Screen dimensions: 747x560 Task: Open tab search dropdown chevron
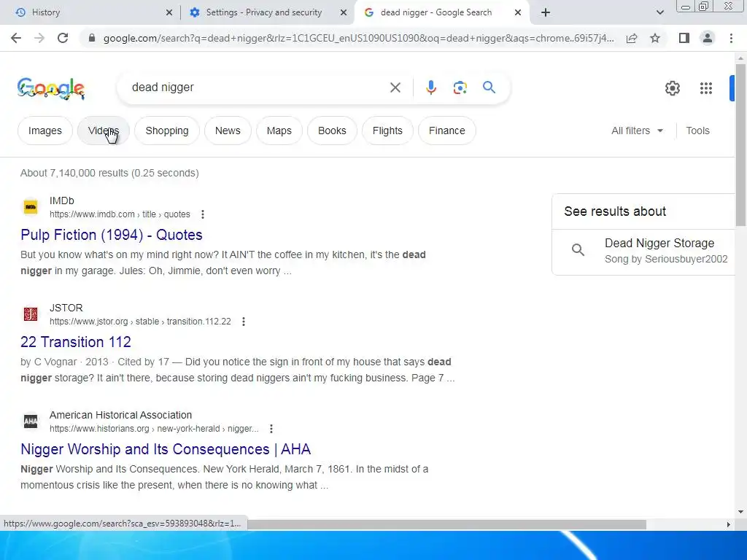point(659,12)
